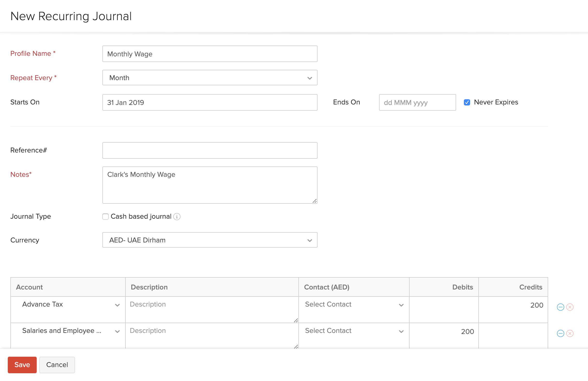
Task: Open the Currency AED UAE Dirham dropdown
Action: point(209,240)
